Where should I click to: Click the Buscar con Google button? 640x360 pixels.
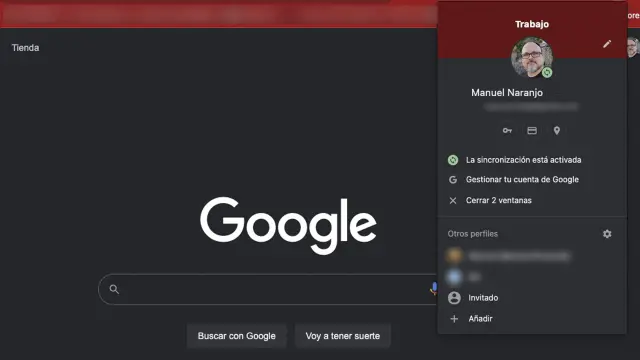pos(237,336)
